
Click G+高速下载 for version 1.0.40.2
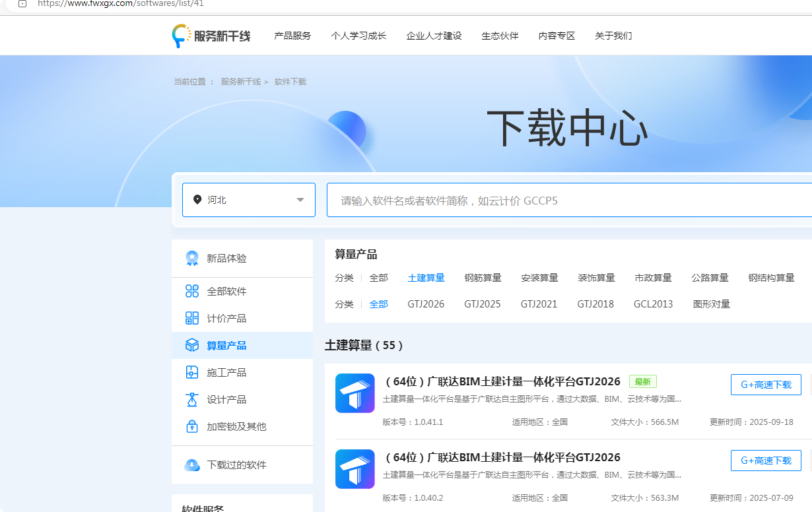[x=766, y=461]
